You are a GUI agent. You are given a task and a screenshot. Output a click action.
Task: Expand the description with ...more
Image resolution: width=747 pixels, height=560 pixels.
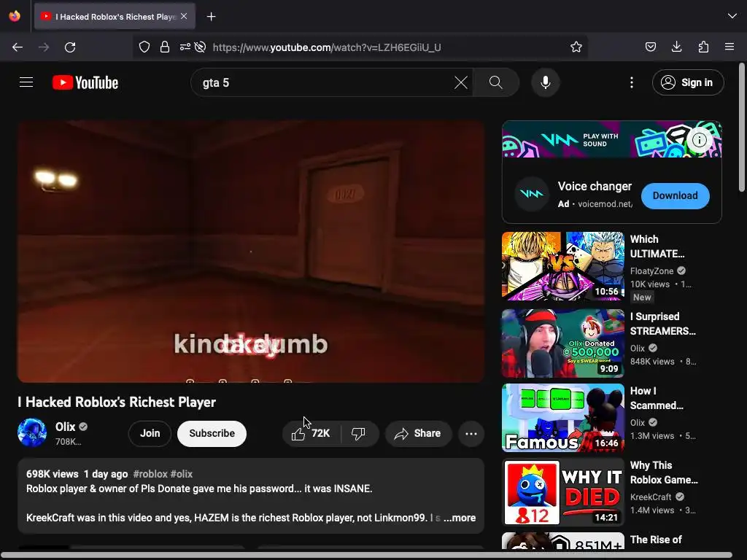[x=460, y=518]
